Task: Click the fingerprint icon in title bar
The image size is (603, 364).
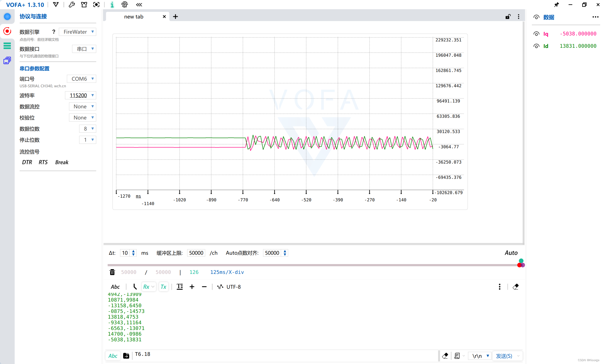Action: pyautogui.click(x=125, y=5)
